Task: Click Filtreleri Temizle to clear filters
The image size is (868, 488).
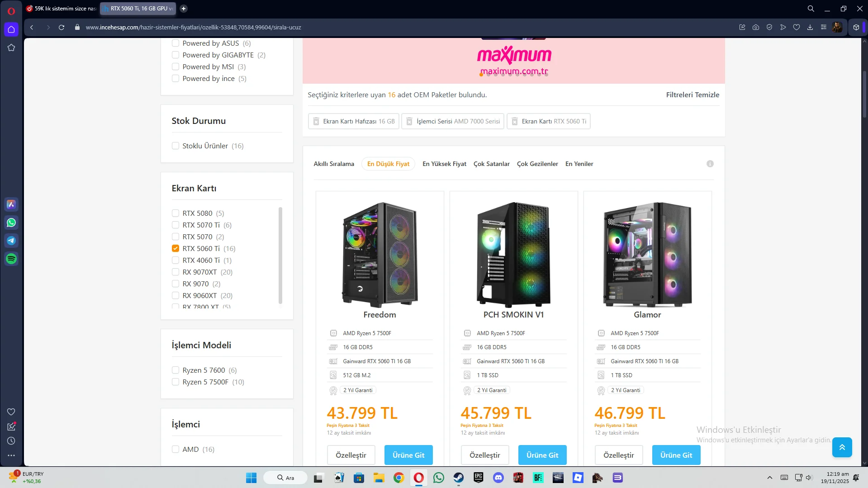Action: click(693, 95)
